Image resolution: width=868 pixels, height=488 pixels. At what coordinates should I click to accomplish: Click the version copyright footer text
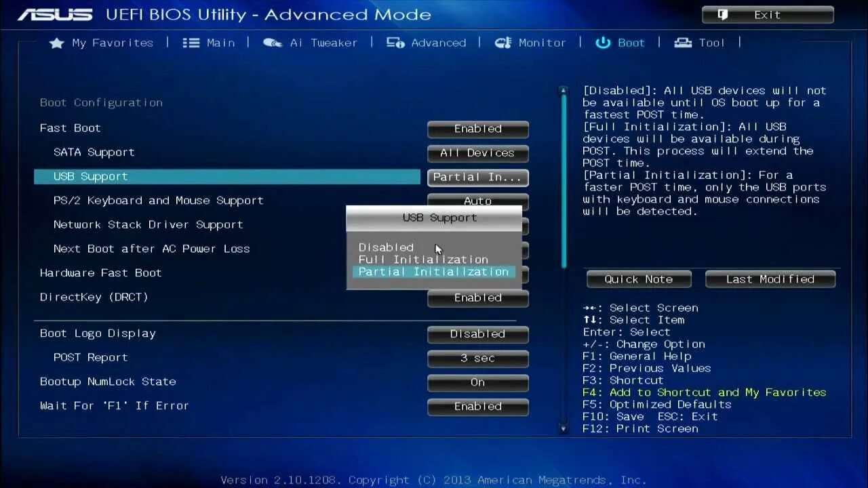[433, 480]
